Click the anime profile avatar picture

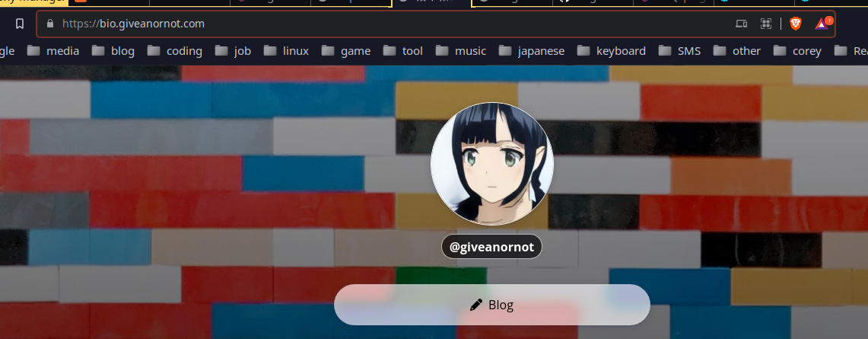click(x=491, y=164)
